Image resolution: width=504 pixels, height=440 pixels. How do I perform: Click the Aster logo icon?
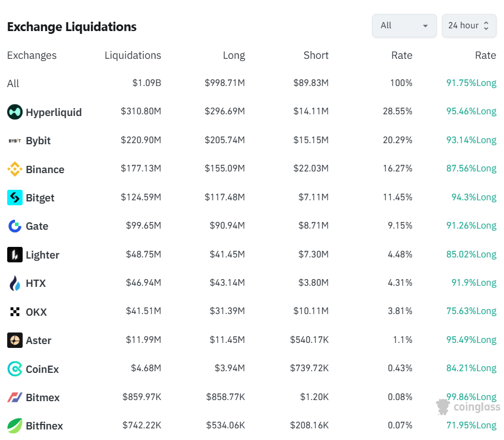15,340
